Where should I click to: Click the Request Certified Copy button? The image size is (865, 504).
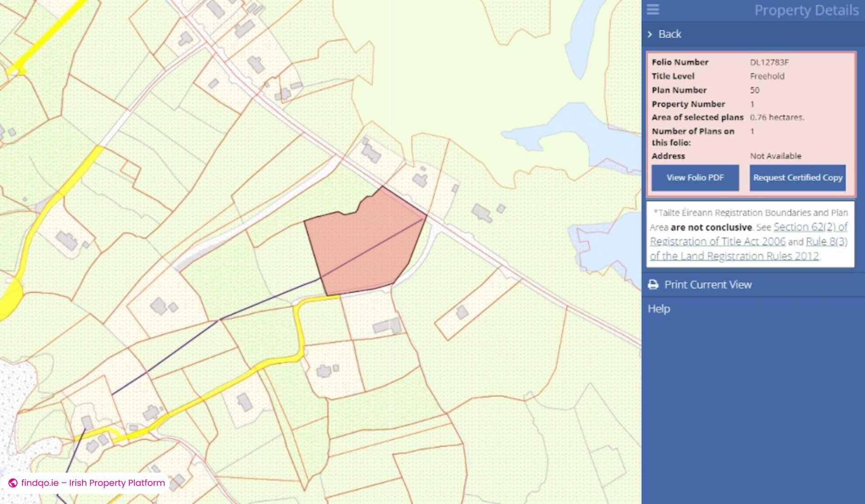[797, 177]
